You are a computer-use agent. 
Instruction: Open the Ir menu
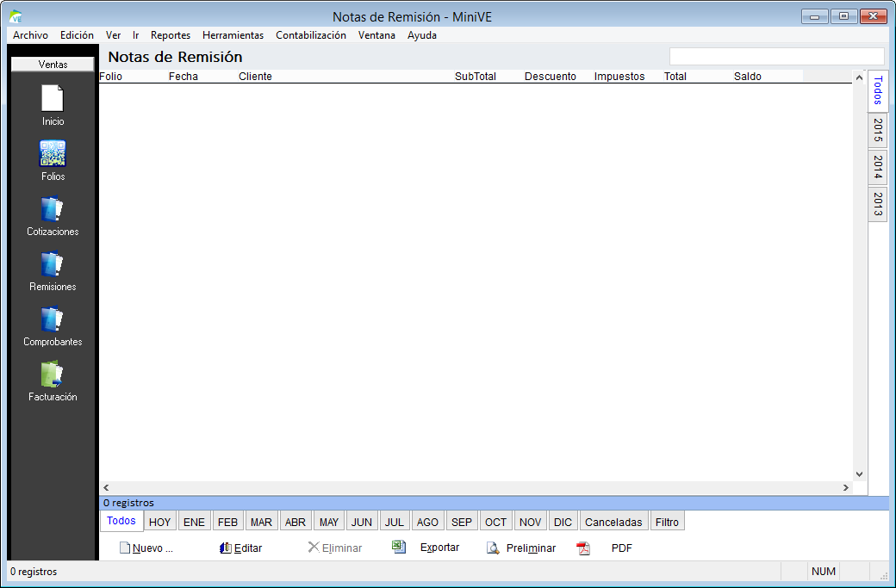coord(135,35)
